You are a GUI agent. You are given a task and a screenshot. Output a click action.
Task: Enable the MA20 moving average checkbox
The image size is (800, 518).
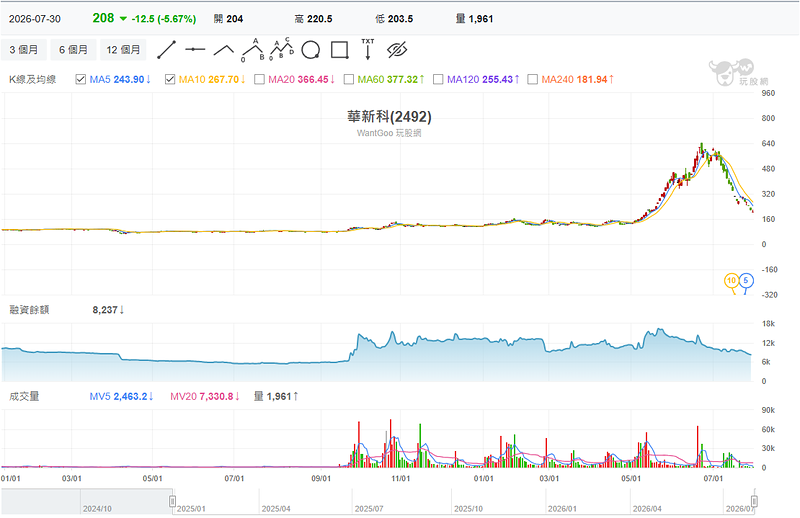point(259,79)
